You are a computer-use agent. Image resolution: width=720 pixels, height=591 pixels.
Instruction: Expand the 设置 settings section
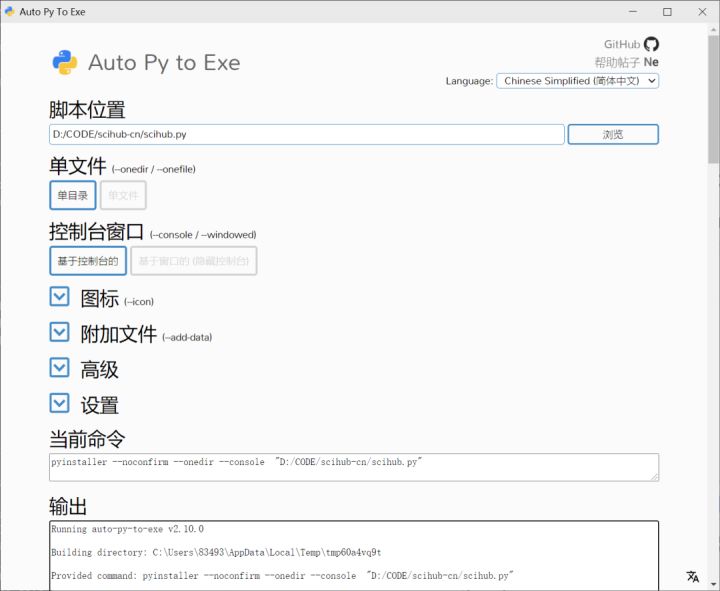59,403
